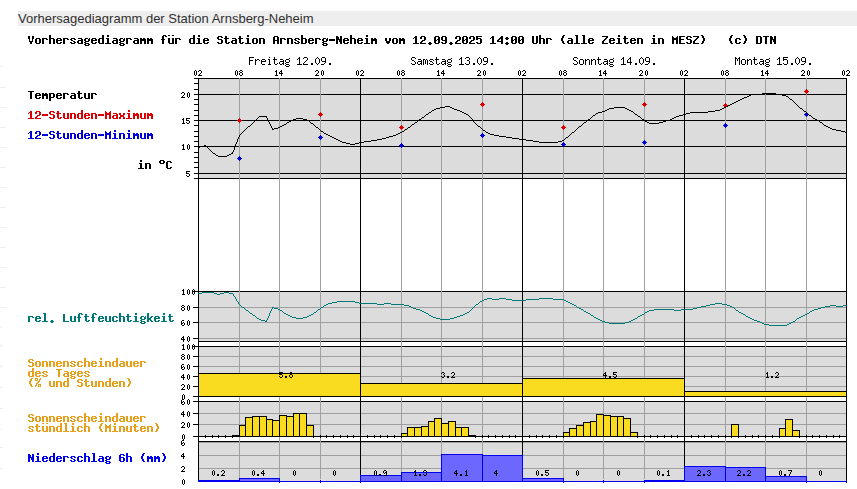
Task: Select the red 12-Stunden-Maximum legend label
Action: pos(90,115)
